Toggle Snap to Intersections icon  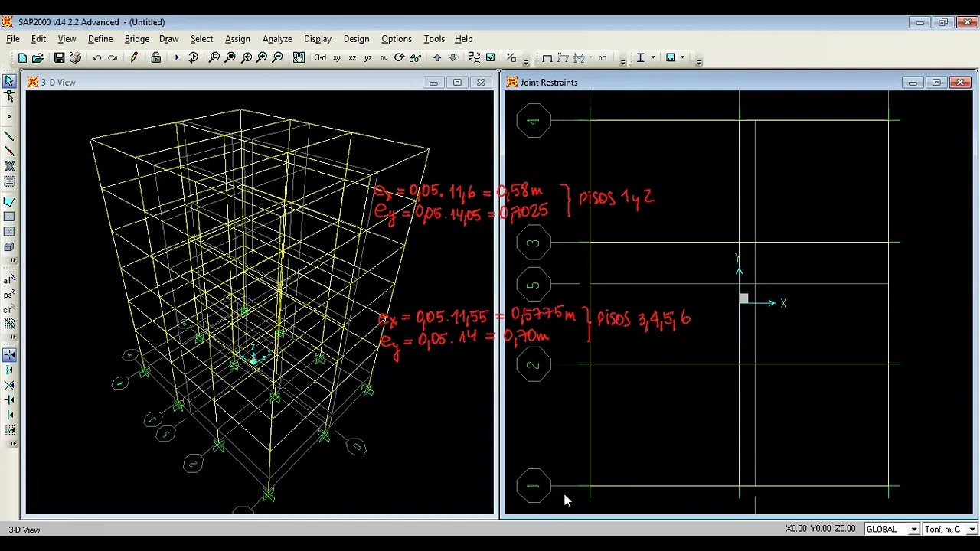click(9, 385)
